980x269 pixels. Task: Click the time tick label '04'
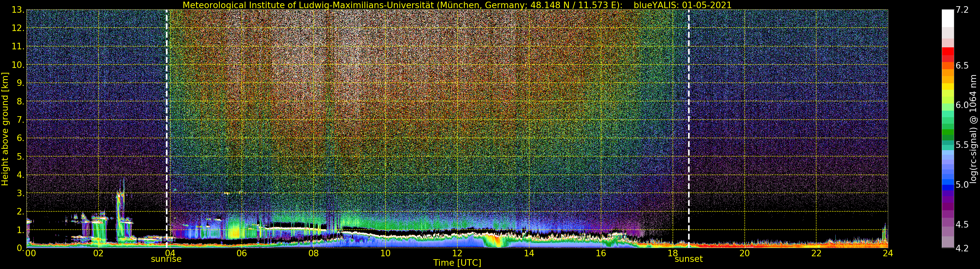pyautogui.click(x=170, y=253)
